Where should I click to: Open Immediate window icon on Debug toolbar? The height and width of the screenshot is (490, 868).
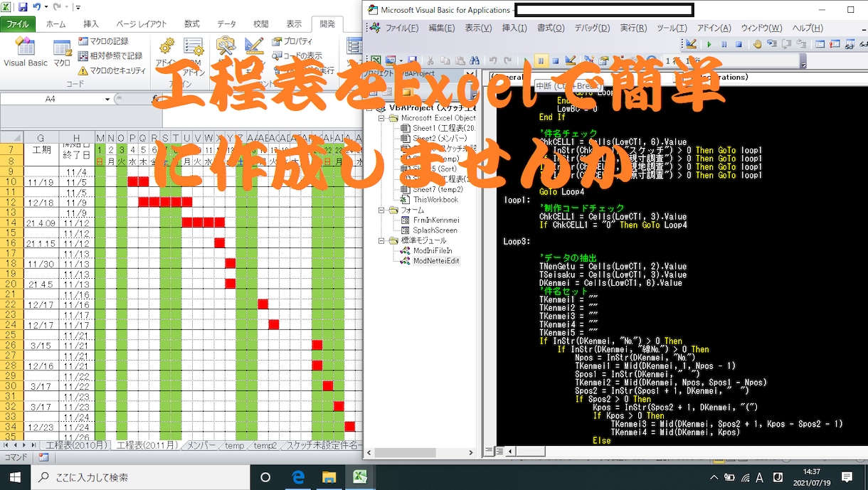pos(835,43)
